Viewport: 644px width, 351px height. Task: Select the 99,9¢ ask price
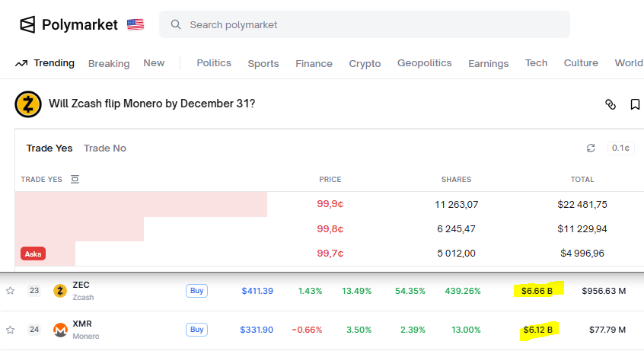(x=330, y=204)
